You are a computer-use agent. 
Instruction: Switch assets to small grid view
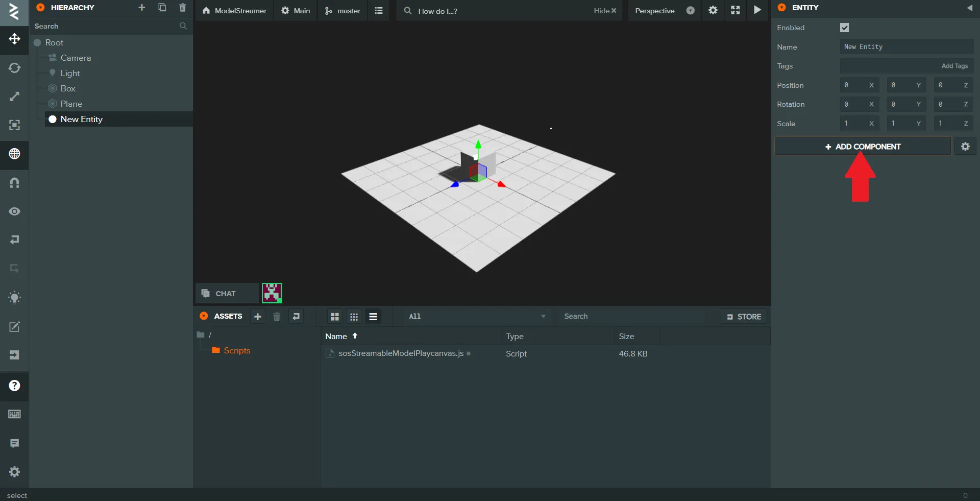(354, 317)
